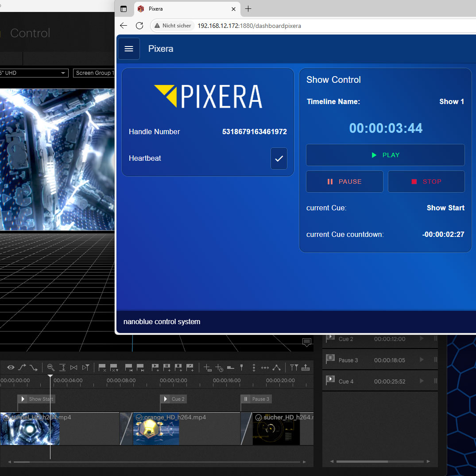Click the comment bubble icon below the preview
Screen dimensions: 476x476
(306, 342)
